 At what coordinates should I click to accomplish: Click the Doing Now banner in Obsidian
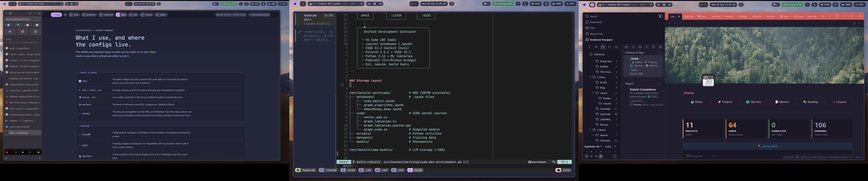point(768,146)
